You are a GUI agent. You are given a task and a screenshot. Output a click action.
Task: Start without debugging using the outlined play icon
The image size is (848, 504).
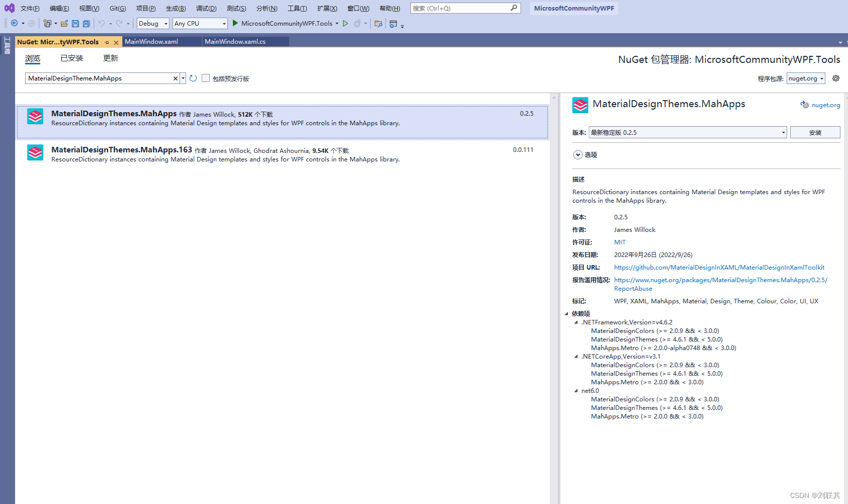346,23
